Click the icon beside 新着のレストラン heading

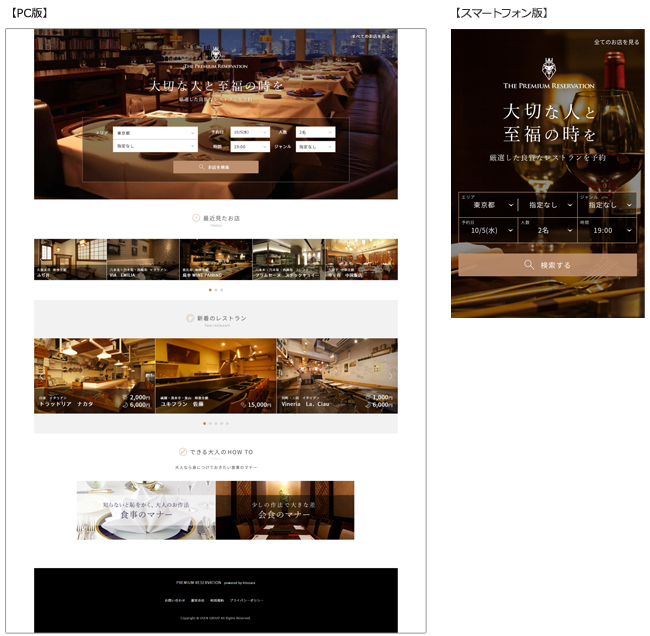(190, 318)
